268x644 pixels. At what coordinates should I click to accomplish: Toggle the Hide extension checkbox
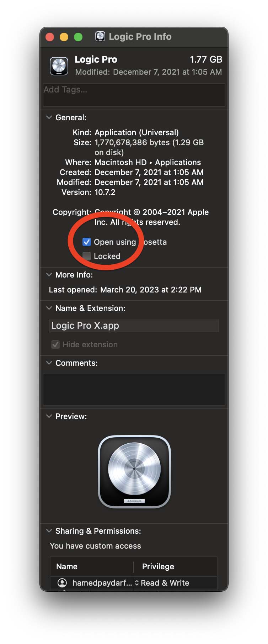click(x=55, y=344)
